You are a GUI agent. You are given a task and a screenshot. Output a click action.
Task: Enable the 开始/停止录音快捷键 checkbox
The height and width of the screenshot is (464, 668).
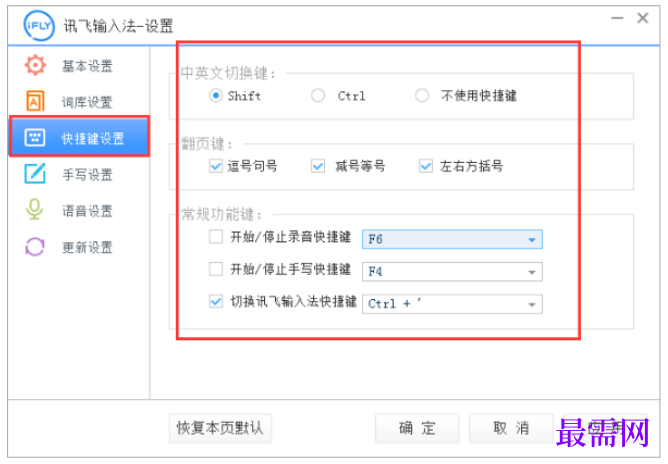click(x=216, y=238)
